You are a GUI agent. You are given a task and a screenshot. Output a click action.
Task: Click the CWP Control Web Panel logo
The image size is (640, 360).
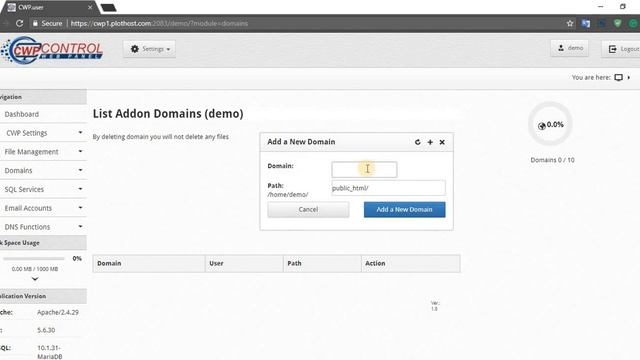click(52, 50)
